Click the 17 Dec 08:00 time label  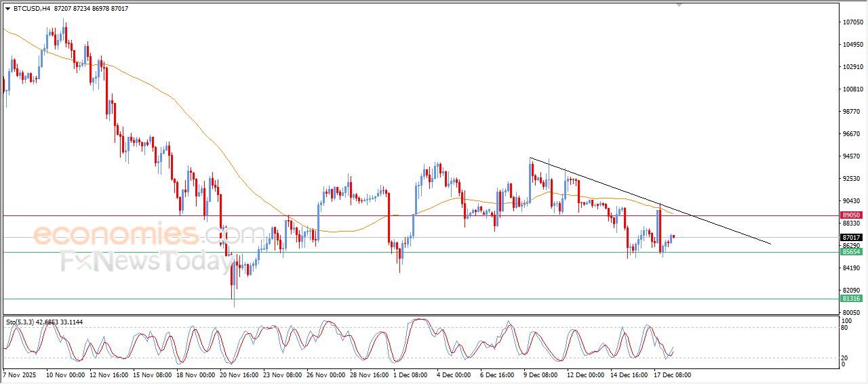(x=671, y=375)
